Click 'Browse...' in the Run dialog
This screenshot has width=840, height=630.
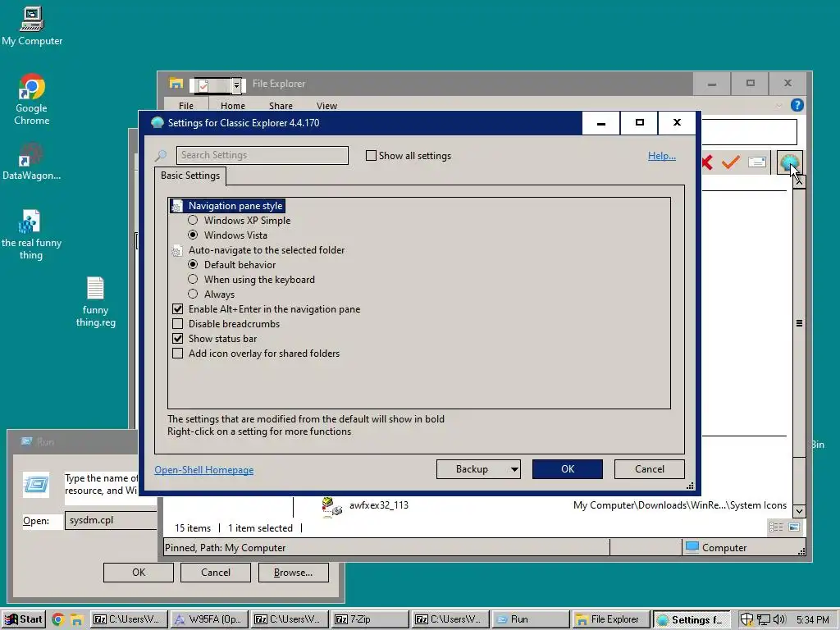click(293, 572)
